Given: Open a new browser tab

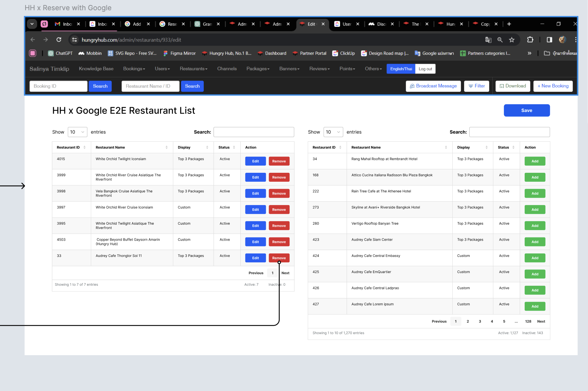Looking at the screenshot, I should pos(509,24).
